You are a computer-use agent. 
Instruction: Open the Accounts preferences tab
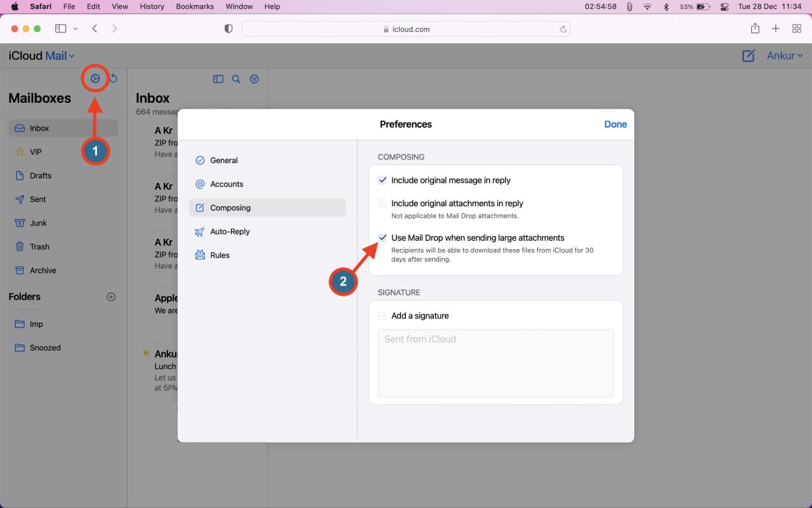(x=267, y=184)
